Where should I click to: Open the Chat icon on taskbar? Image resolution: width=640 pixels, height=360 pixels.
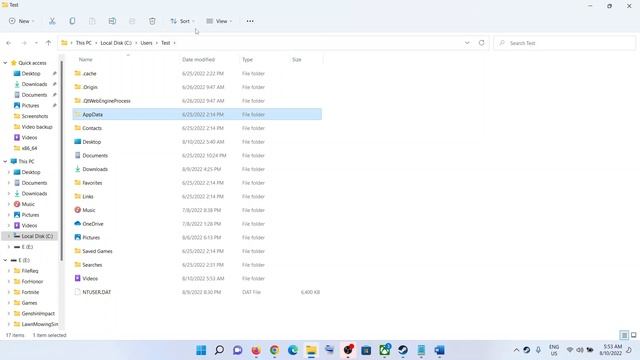238,350
